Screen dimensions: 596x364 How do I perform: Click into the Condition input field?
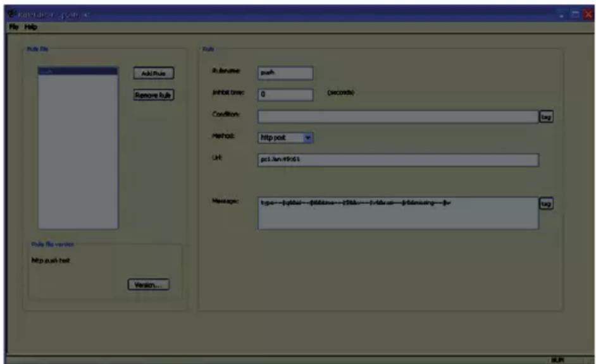click(x=398, y=117)
